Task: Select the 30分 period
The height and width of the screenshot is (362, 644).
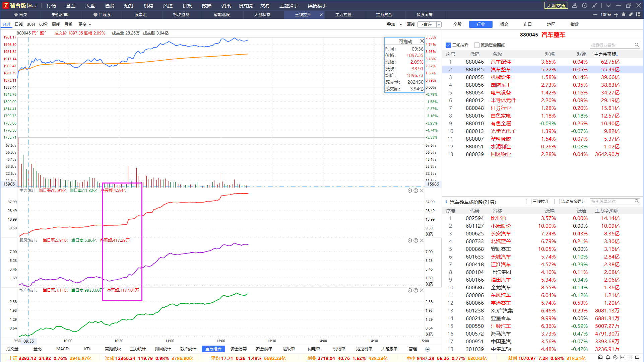Action: [x=31, y=24]
